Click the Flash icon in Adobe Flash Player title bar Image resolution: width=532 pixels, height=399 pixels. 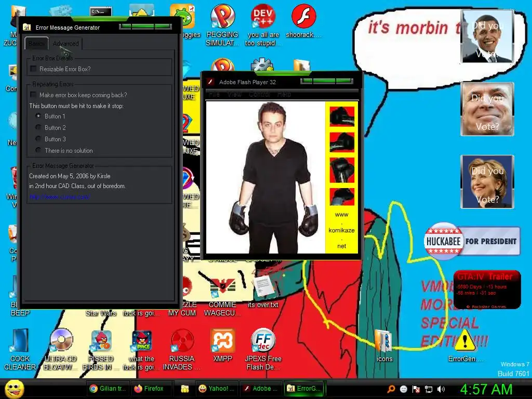pos(211,82)
